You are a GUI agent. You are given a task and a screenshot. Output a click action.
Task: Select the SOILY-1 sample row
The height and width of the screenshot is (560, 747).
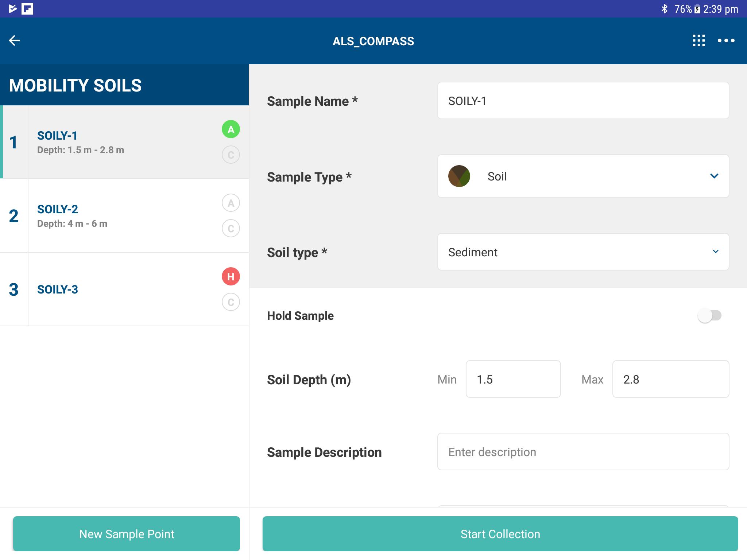click(124, 142)
